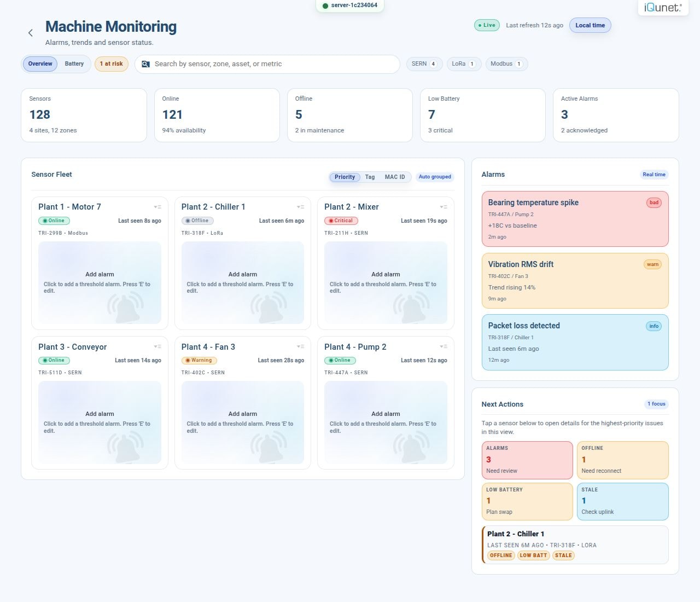Click the bell icon on Mixer card

pos(412,307)
